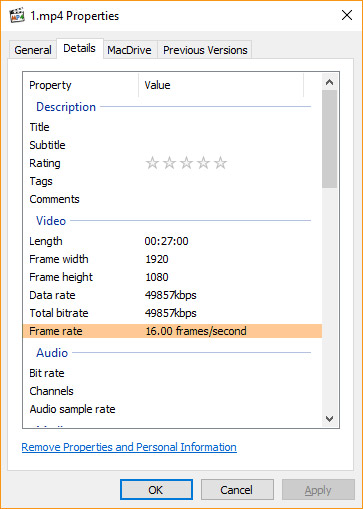This screenshot has height=509, width=363.
Task: Click the 16.00 frames/second value
Action: tap(196, 331)
